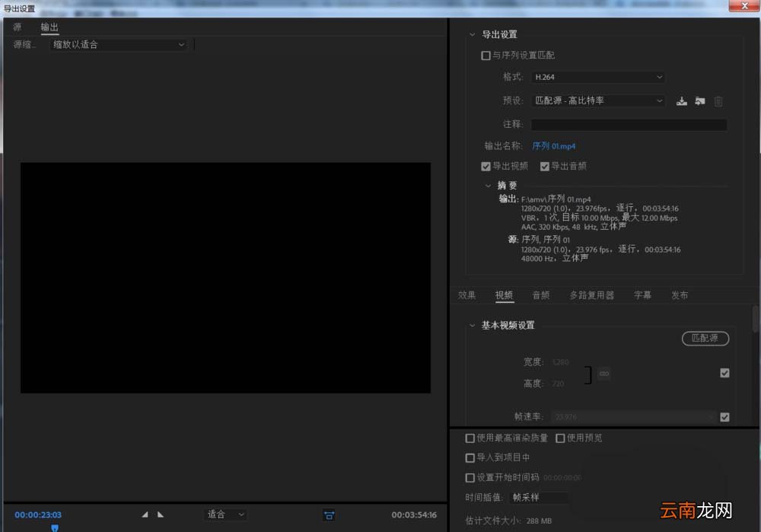Set the in point marker icon

coord(145,514)
